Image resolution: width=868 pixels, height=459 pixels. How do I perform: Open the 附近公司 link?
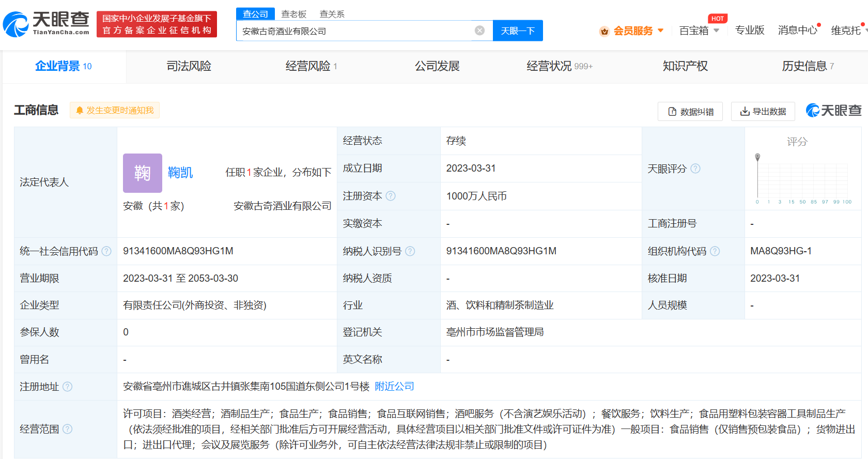[x=394, y=387]
